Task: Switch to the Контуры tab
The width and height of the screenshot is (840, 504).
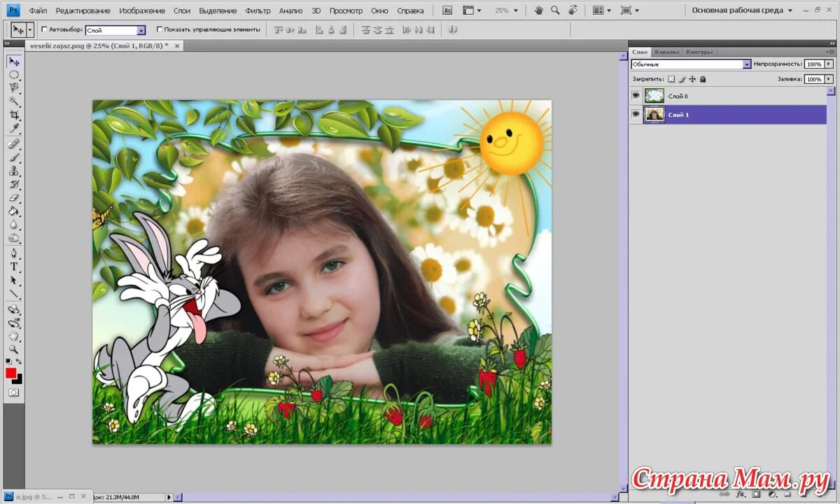Action: tap(699, 52)
